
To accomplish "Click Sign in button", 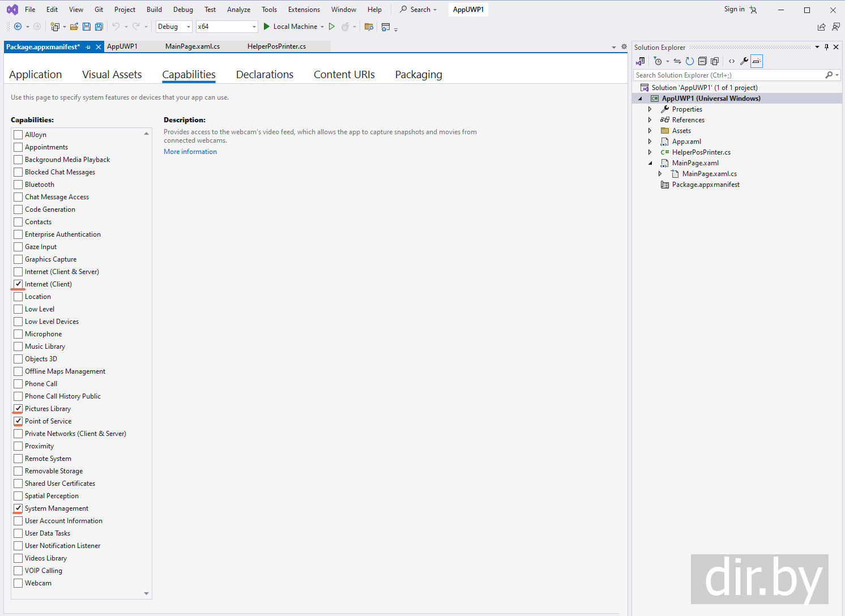I will coord(734,9).
